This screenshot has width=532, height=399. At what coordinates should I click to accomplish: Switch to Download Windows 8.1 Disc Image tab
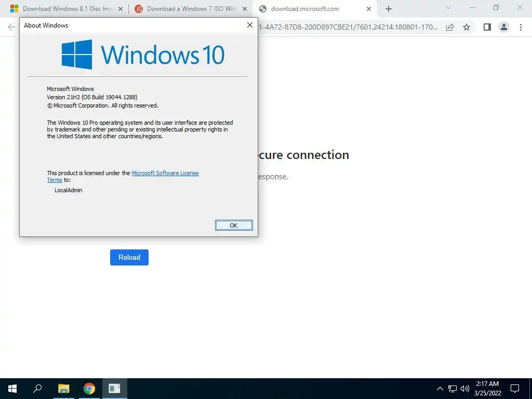click(66, 9)
